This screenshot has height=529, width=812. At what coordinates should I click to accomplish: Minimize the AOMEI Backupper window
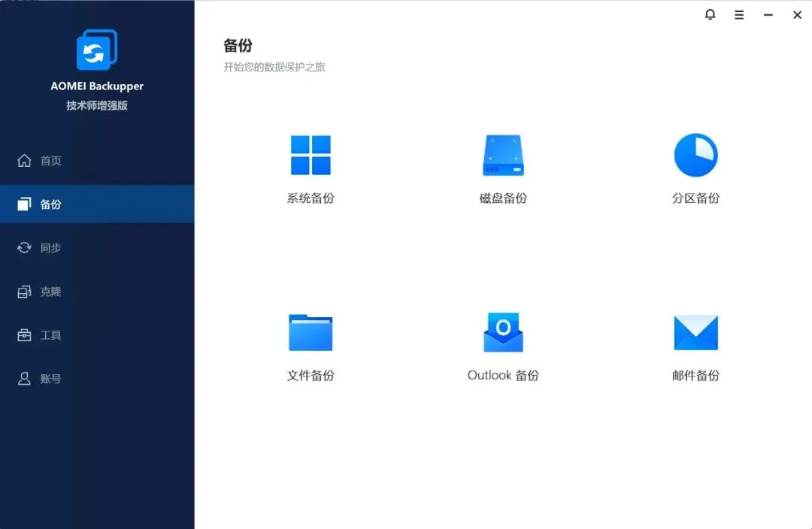point(768,15)
